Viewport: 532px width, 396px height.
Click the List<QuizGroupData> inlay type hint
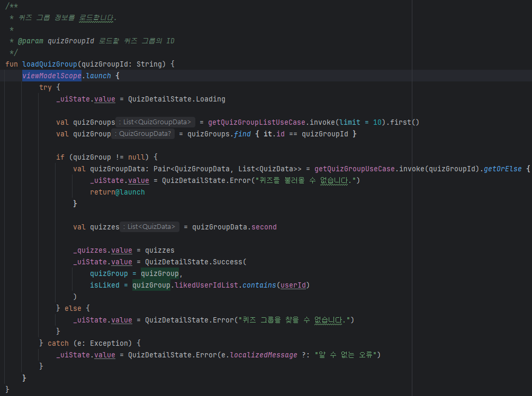coord(155,122)
